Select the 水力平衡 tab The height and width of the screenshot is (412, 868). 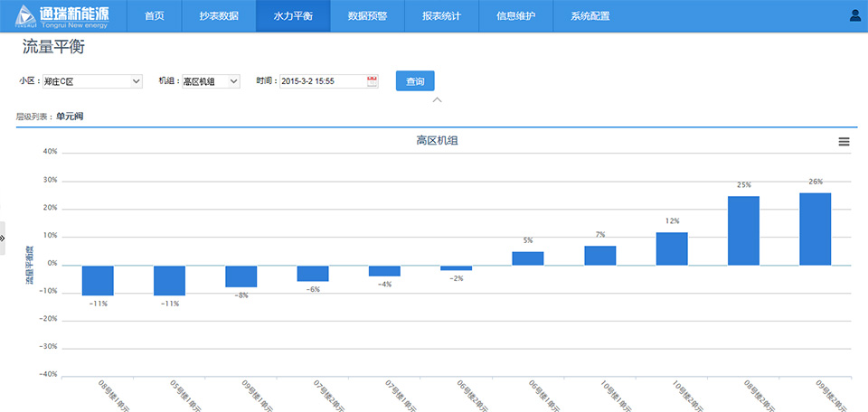tap(293, 16)
